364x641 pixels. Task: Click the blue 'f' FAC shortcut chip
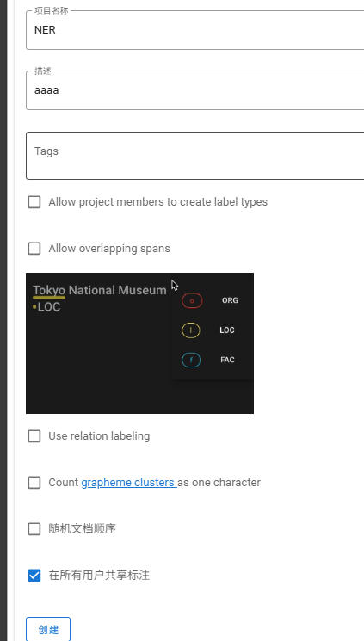(x=191, y=361)
